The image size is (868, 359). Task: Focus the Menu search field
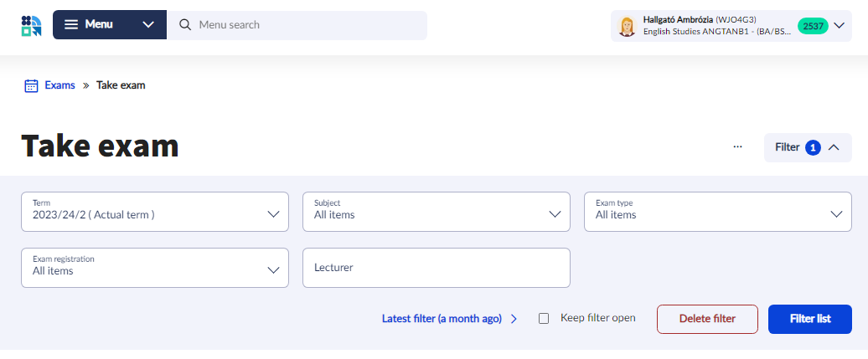click(x=306, y=25)
